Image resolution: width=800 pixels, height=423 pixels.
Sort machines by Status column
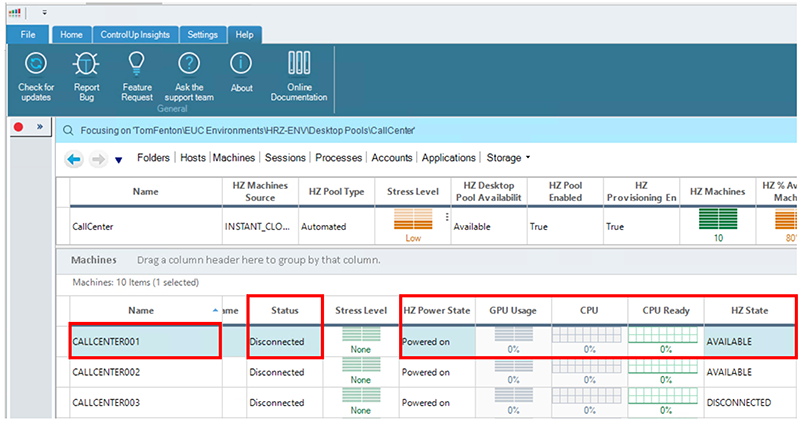coord(285,310)
